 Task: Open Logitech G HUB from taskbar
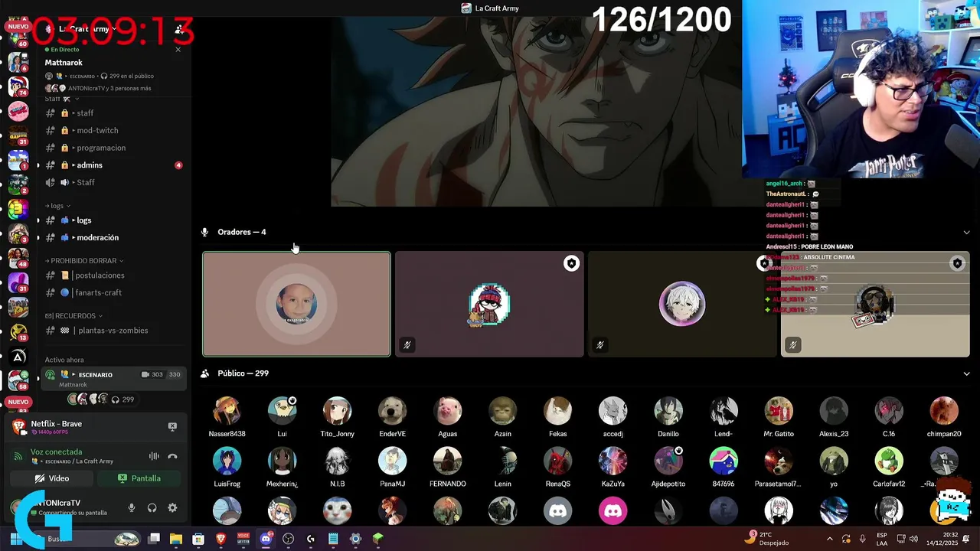[x=311, y=539]
